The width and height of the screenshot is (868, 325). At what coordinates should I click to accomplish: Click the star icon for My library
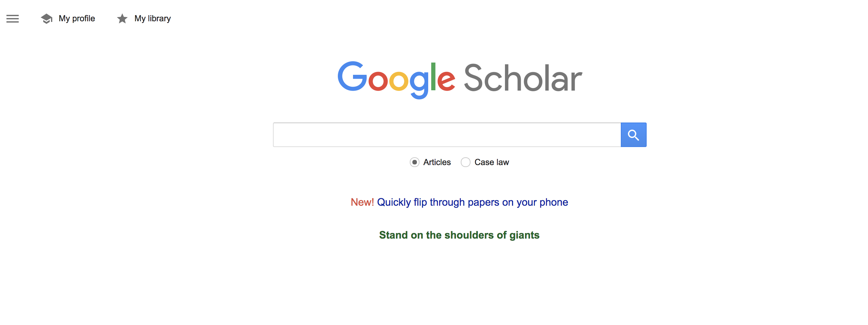tap(122, 18)
